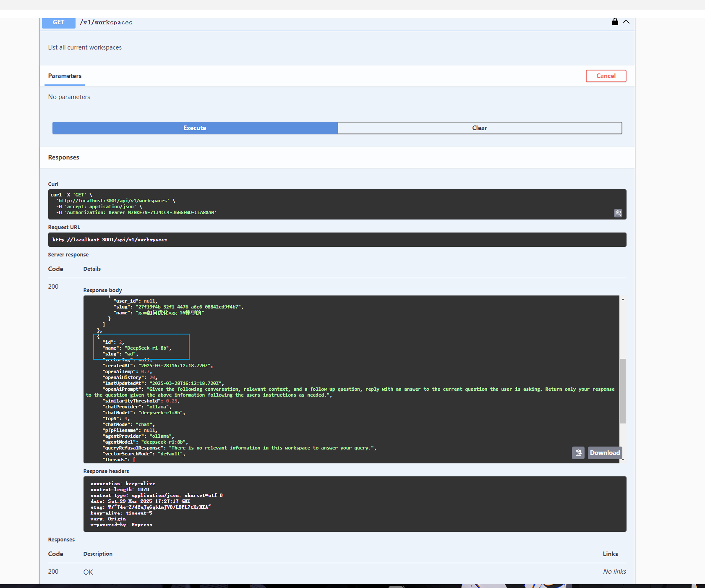Open the authorization lock for /v1/workspaces
Image resolution: width=705 pixels, height=588 pixels.
614,22
